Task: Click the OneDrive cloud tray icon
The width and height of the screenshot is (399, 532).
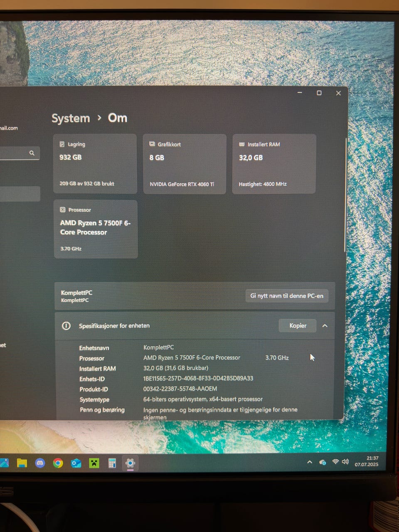Action: (322, 462)
